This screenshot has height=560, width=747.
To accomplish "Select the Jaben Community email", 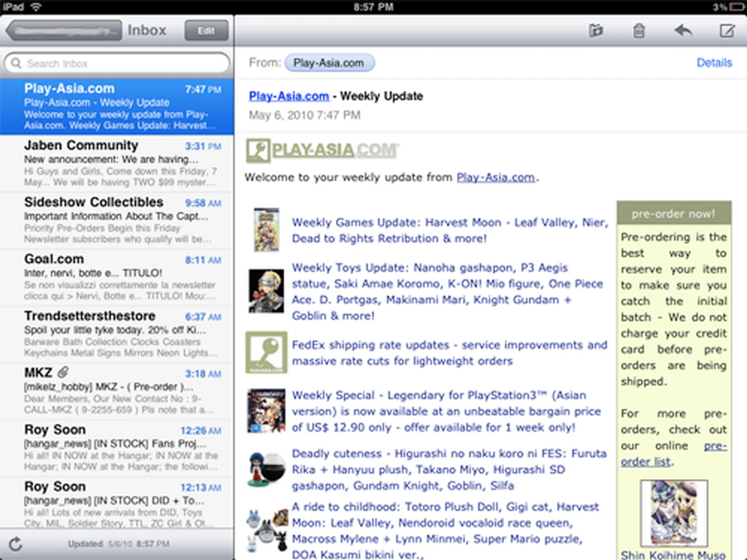I will click(117, 163).
